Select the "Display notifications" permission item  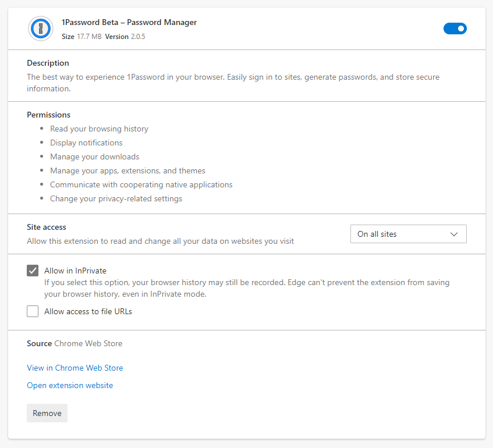coord(86,143)
